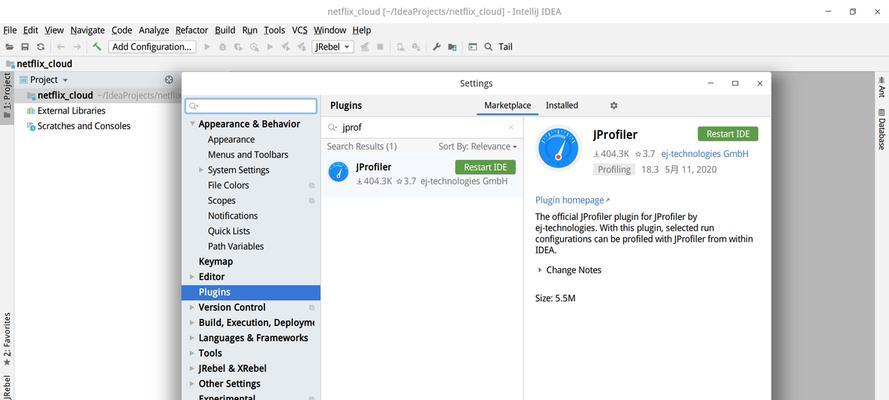Click the Synchronize refresh icon in toolbar
Viewport: 889px width, 400px height.
40,47
